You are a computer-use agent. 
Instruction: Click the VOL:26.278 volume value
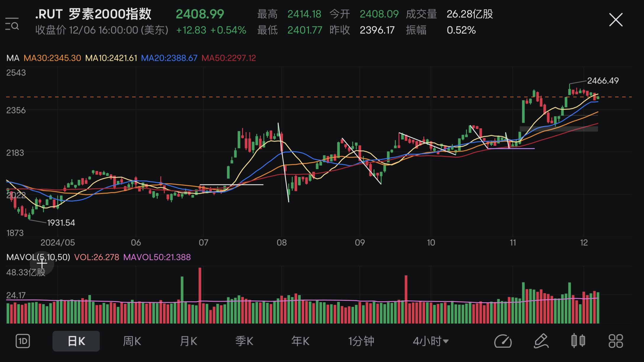click(96, 257)
